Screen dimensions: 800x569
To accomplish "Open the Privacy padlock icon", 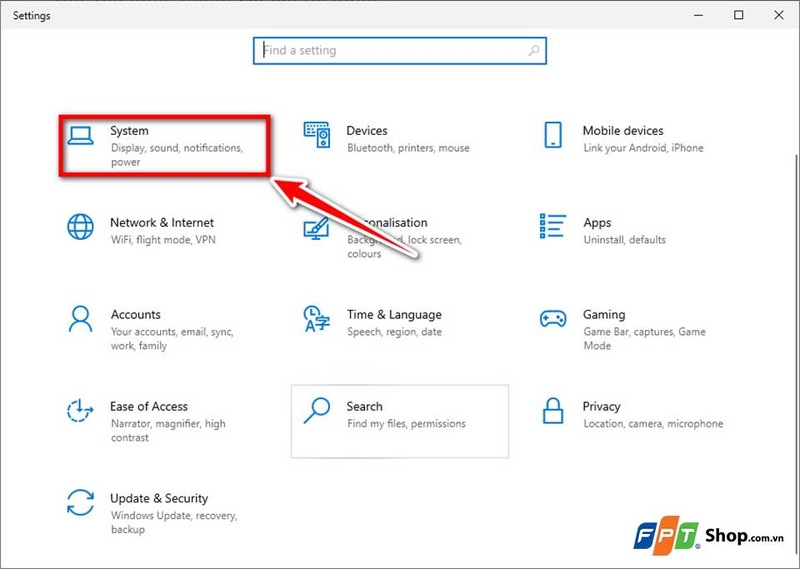I will pos(553,411).
